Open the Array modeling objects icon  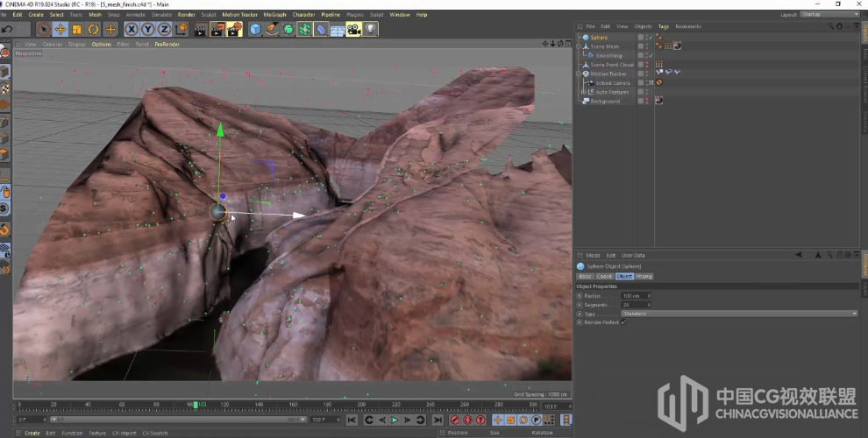click(x=304, y=29)
